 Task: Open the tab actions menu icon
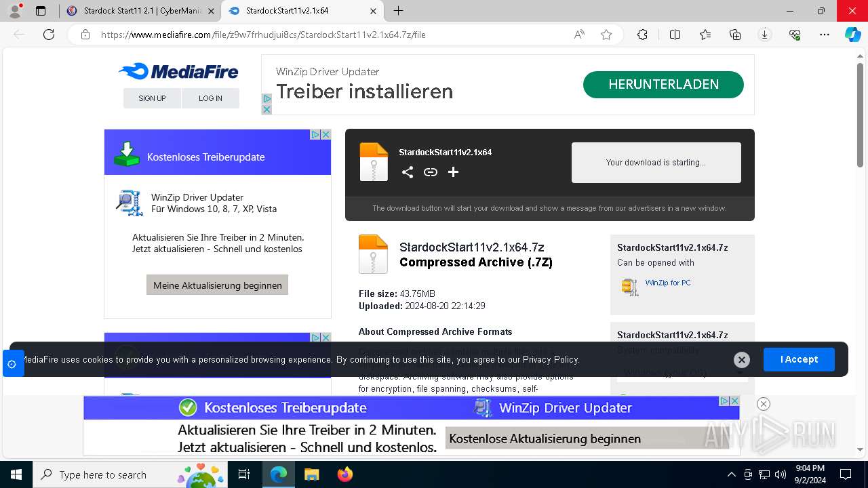coord(41,11)
